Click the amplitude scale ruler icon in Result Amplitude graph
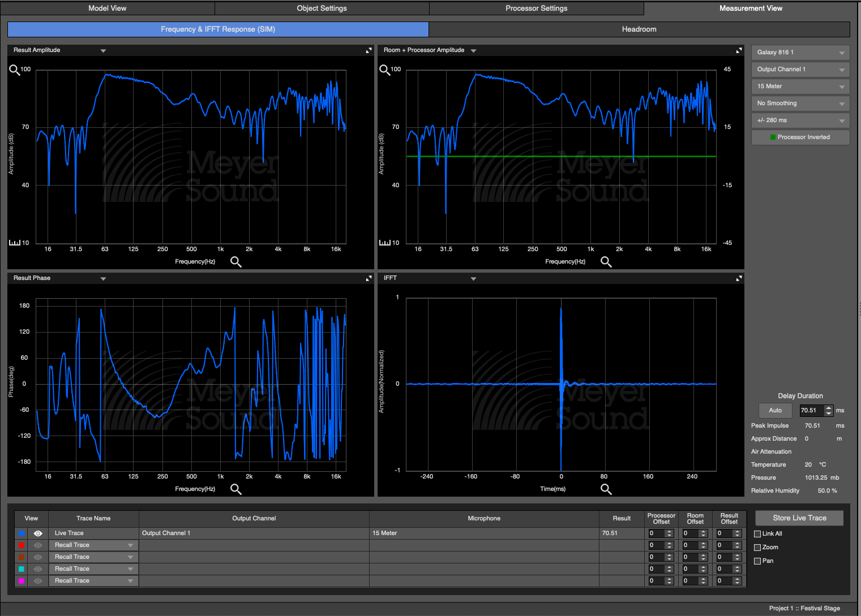Image resolution: width=861 pixels, height=616 pixels. coord(15,243)
